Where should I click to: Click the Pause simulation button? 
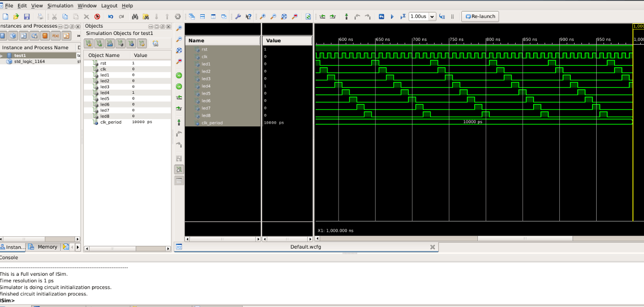point(453,16)
